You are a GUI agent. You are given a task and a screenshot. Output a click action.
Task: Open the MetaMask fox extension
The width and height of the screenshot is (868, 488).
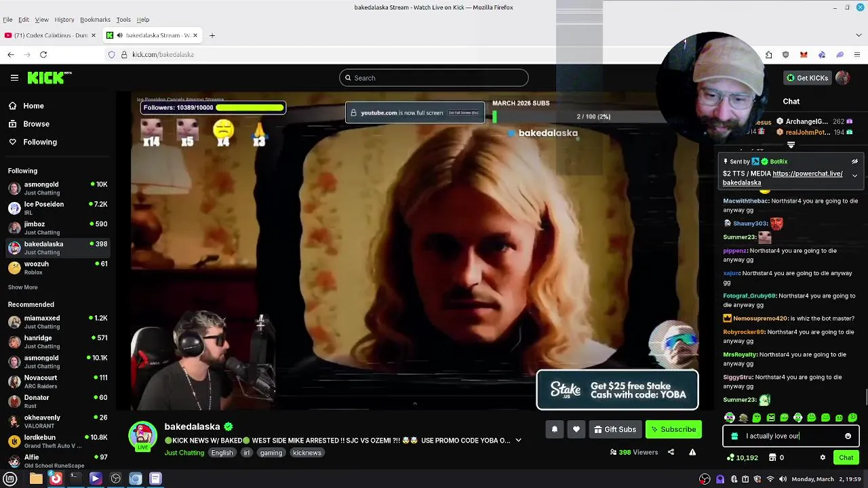(x=804, y=54)
